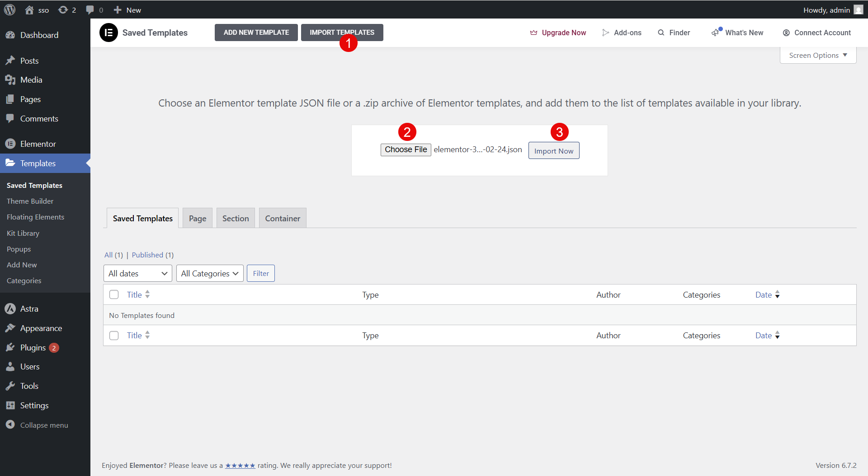868x476 pixels.
Task: Tick the select-all checkbox in table header
Action: pyautogui.click(x=114, y=294)
